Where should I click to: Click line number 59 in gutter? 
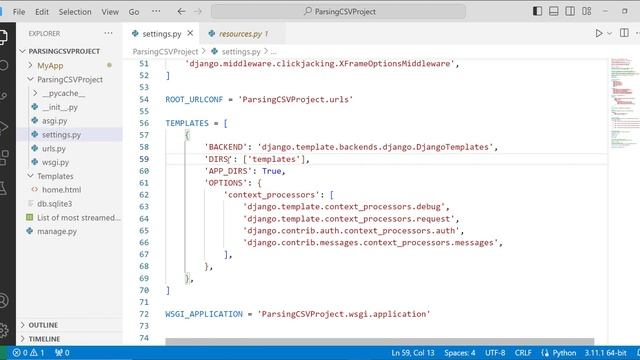pos(144,159)
